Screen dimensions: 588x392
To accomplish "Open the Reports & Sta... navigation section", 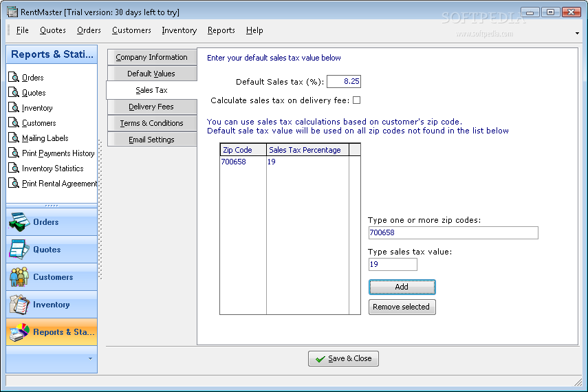I will [52, 332].
